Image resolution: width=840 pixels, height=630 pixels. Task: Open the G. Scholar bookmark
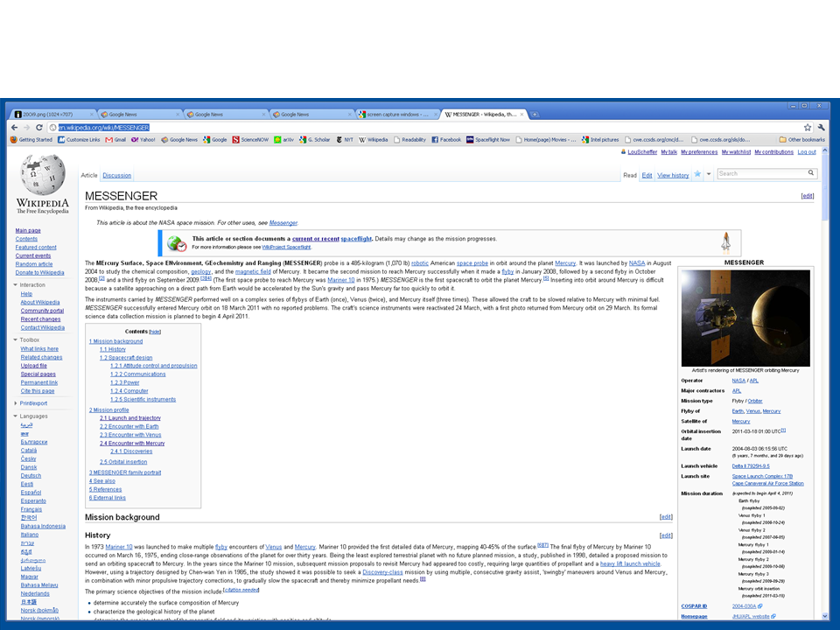[x=315, y=140]
